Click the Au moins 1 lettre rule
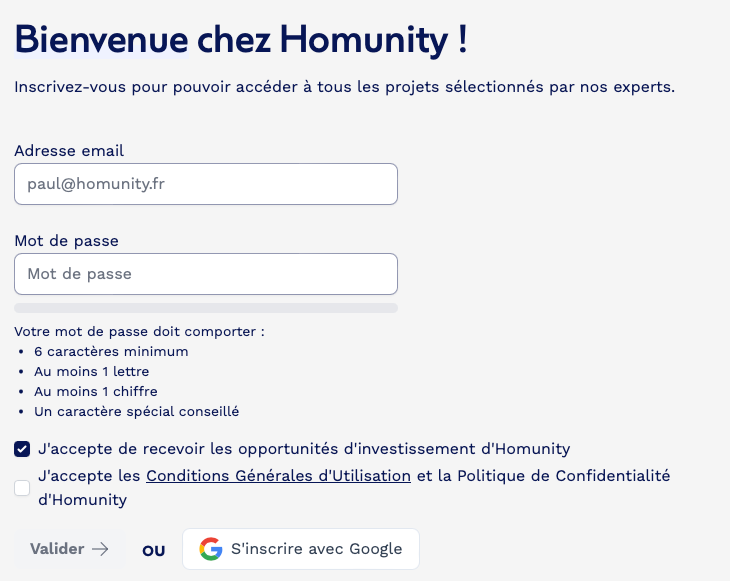The image size is (730, 581). coord(92,372)
